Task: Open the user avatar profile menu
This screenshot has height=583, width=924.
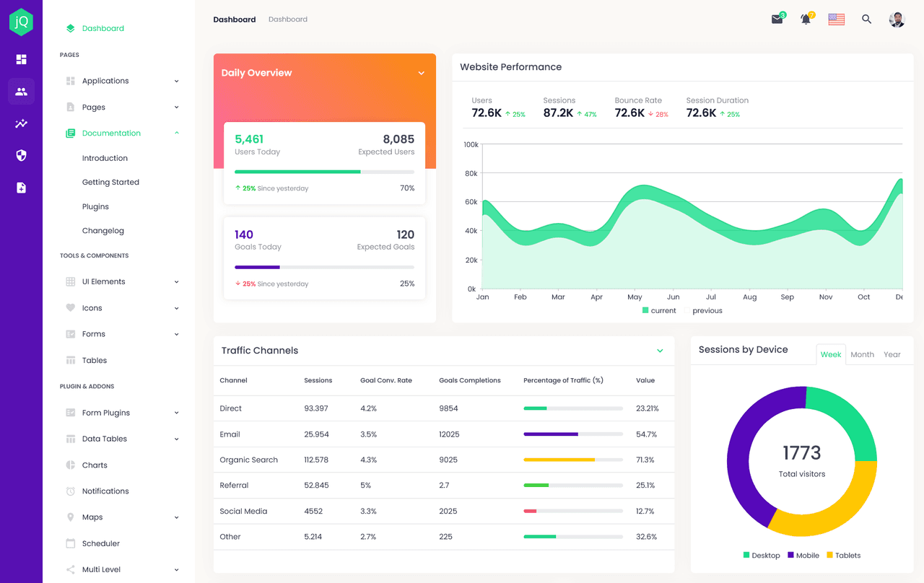Action: click(897, 19)
